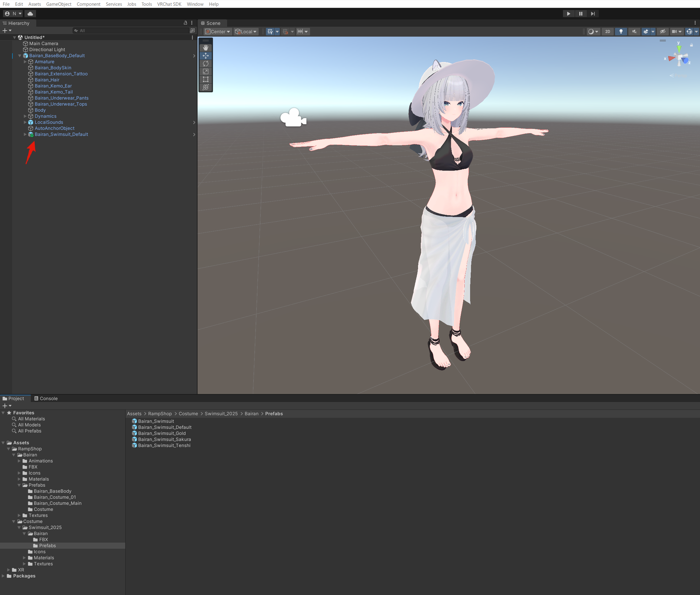700x595 pixels.
Task: Expand the LocalSounds prefab
Action: point(25,123)
